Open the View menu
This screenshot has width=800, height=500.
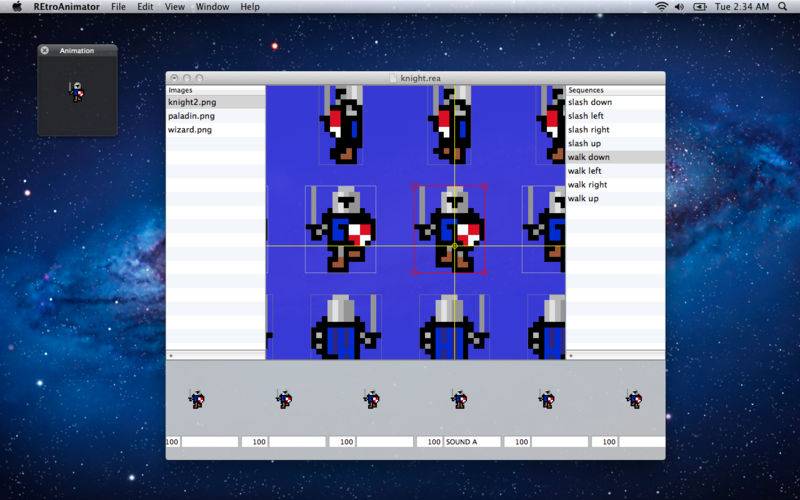174,7
